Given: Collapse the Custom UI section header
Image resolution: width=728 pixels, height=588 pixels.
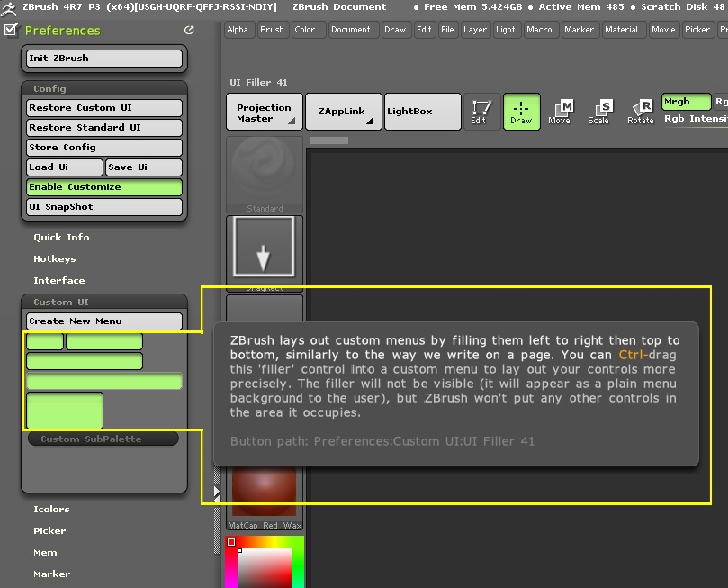Looking at the screenshot, I should coord(104,302).
